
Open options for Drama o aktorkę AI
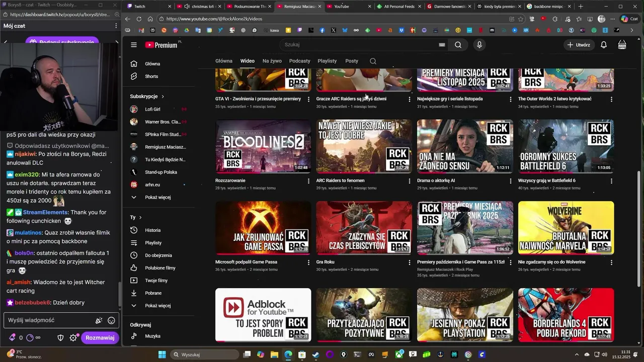510,181
